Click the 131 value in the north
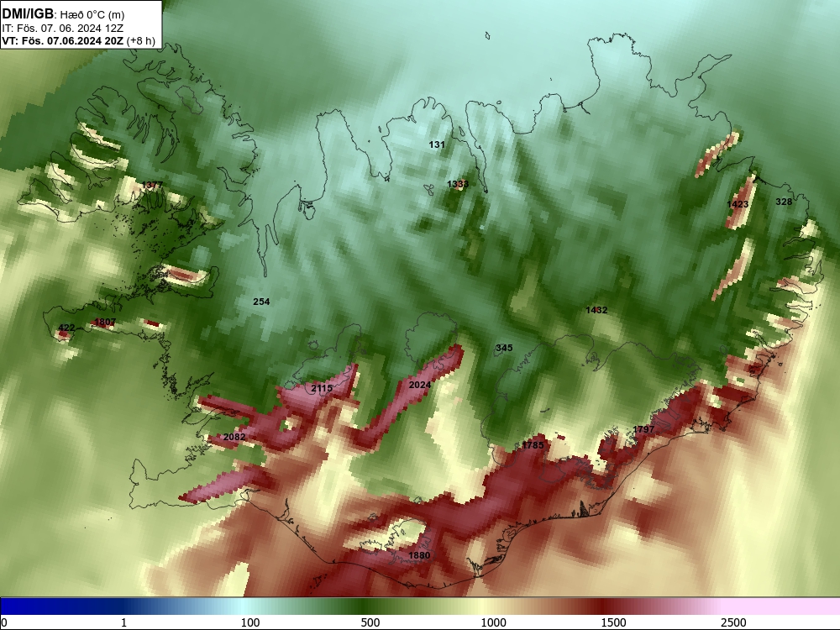 pos(437,144)
